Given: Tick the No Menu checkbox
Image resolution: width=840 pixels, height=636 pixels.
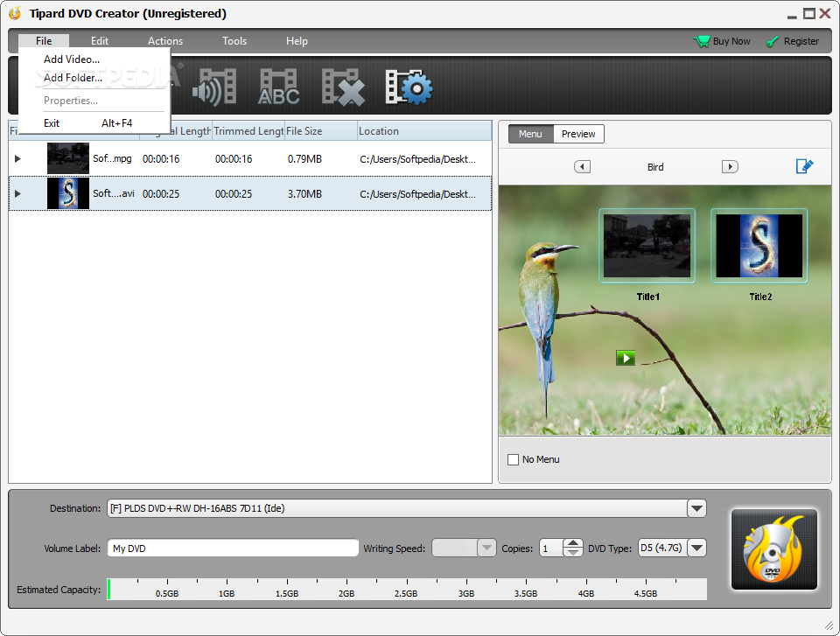Looking at the screenshot, I should click(x=513, y=459).
